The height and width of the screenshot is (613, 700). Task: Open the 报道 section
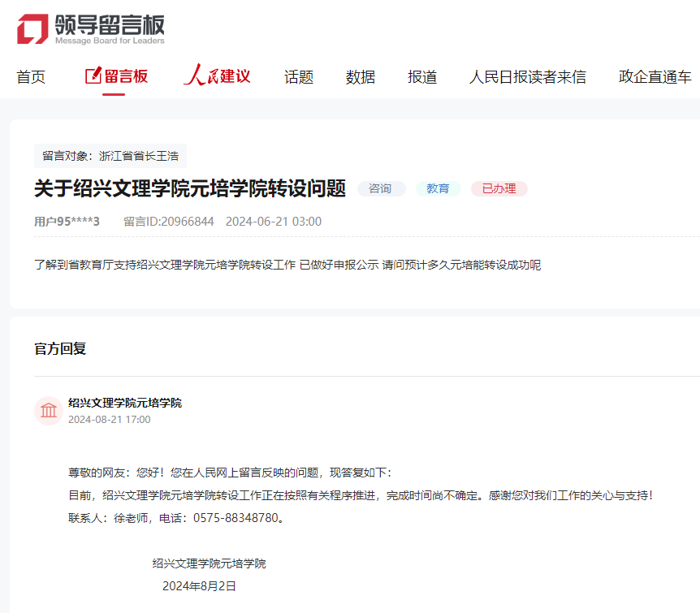tap(421, 76)
